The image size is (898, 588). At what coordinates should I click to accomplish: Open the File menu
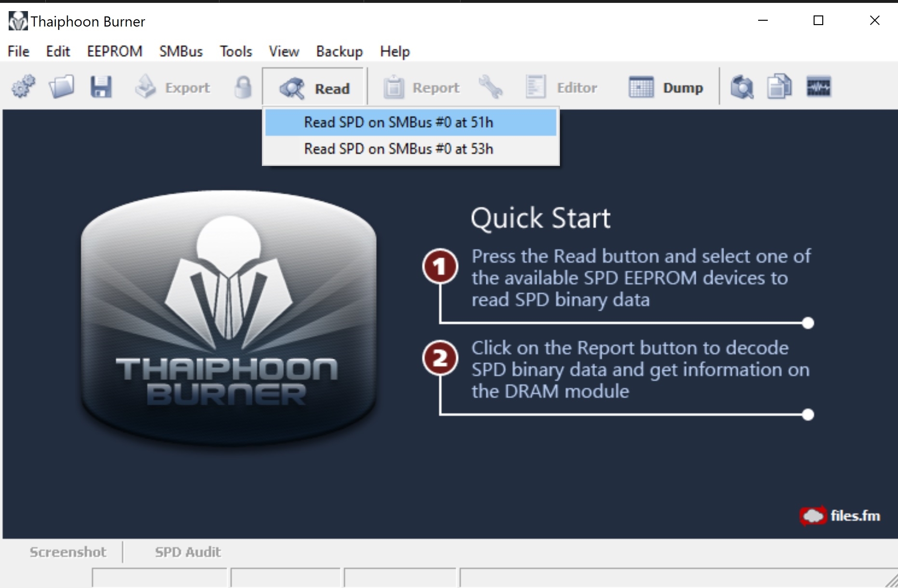[18, 51]
